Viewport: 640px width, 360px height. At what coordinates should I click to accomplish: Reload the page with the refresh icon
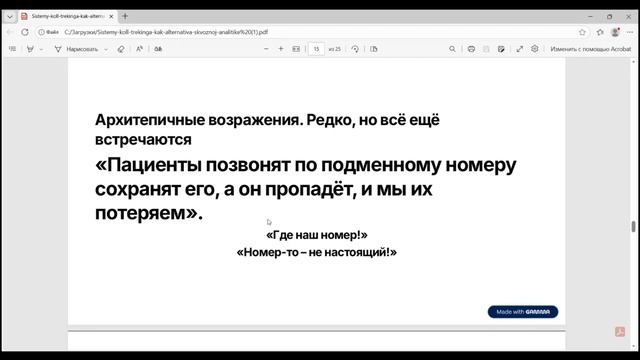tap(25, 32)
